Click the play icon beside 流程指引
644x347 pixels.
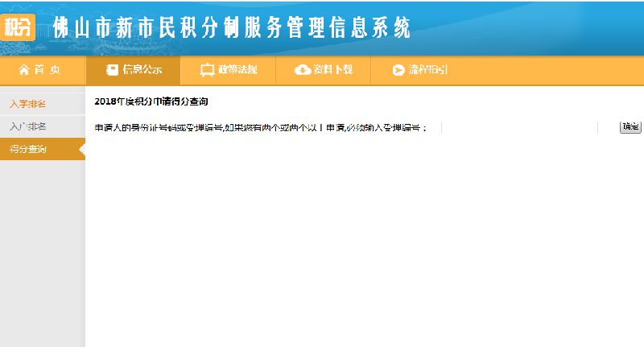point(398,70)
